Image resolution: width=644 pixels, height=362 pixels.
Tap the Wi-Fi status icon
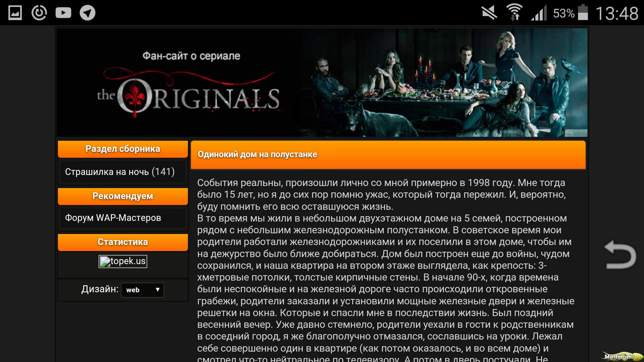coord(514,13)
